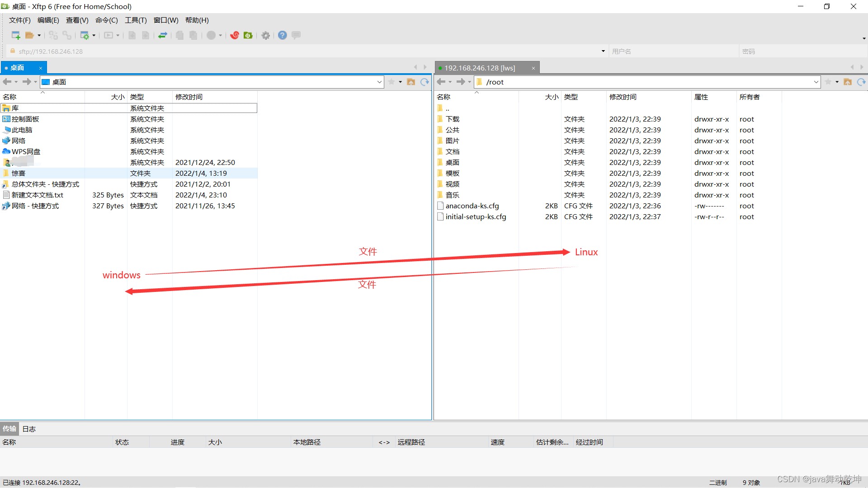The image size is (868, 488).
Task: Open the 命令(C) menu
Action: pos(107,20)
